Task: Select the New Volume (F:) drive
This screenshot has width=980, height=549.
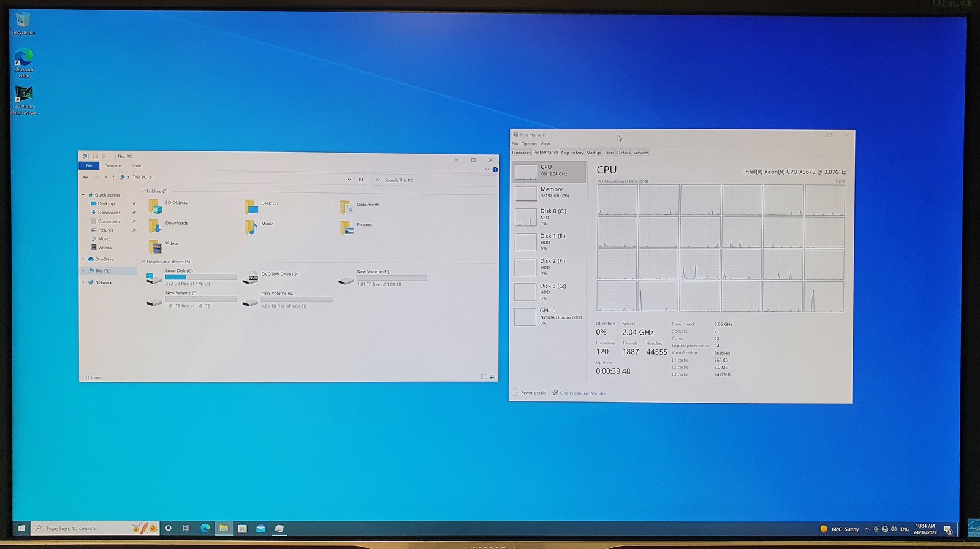Action: [x=191, y=299]
